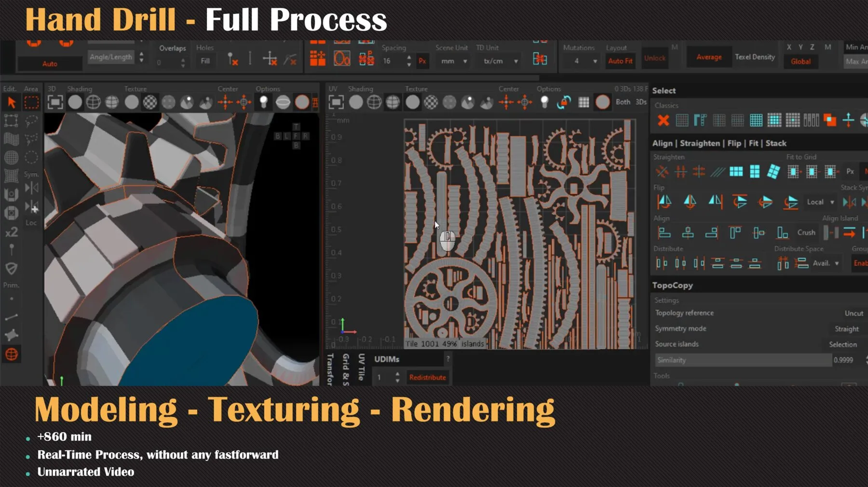Image resolution: width=868 pixels, height=487 pixels.
Task: Select checkerboard texture shading for the 3D viewport
Action: coord(149,102)
